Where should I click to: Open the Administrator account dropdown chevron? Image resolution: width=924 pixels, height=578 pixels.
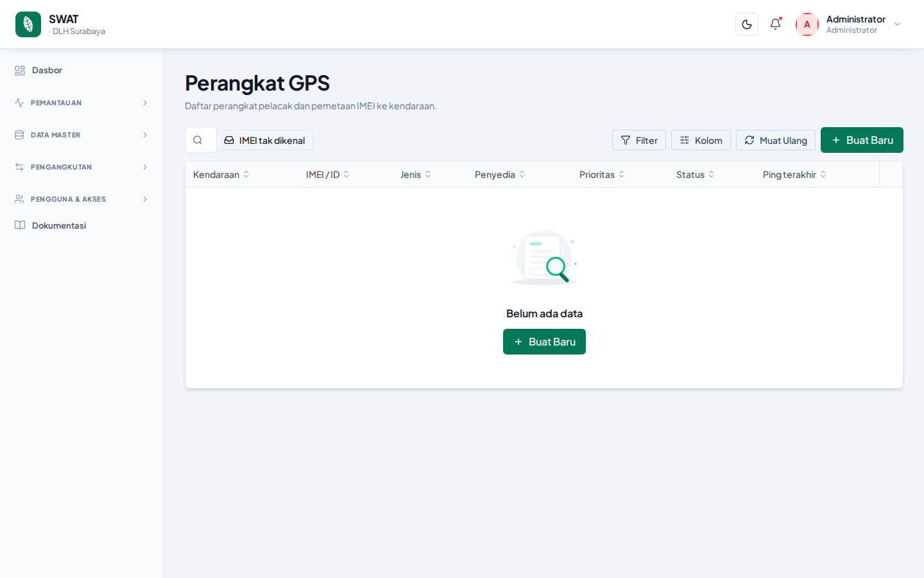tap(897, 24)
